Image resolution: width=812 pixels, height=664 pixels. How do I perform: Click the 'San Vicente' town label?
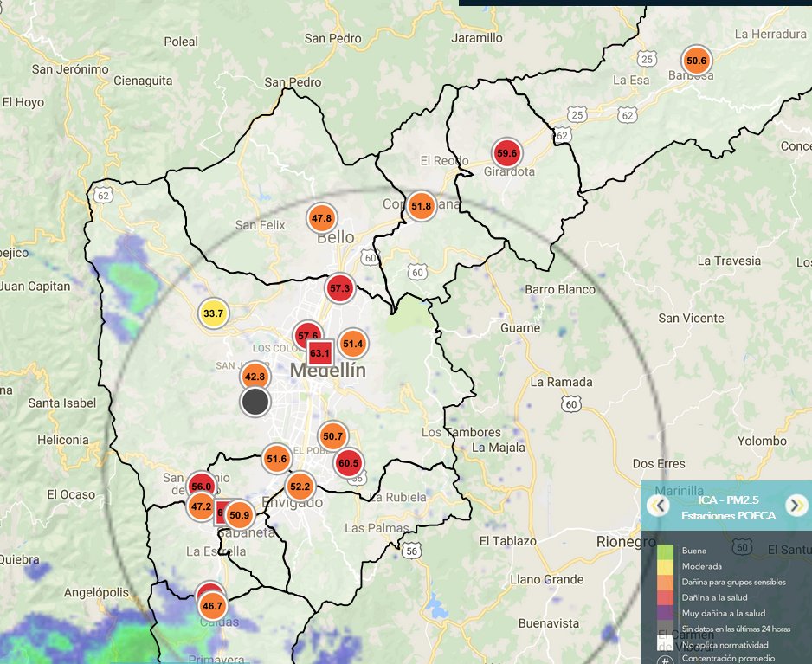click(692, 318)
